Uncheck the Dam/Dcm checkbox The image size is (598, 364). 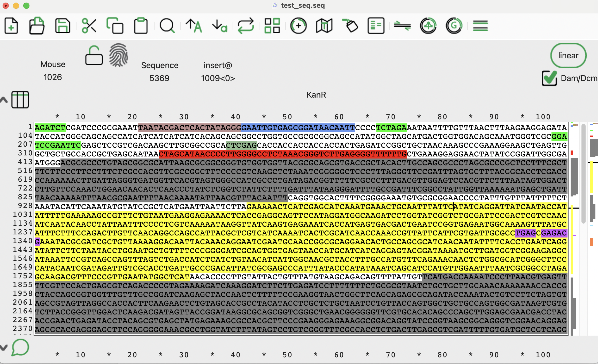pos(549,78)
